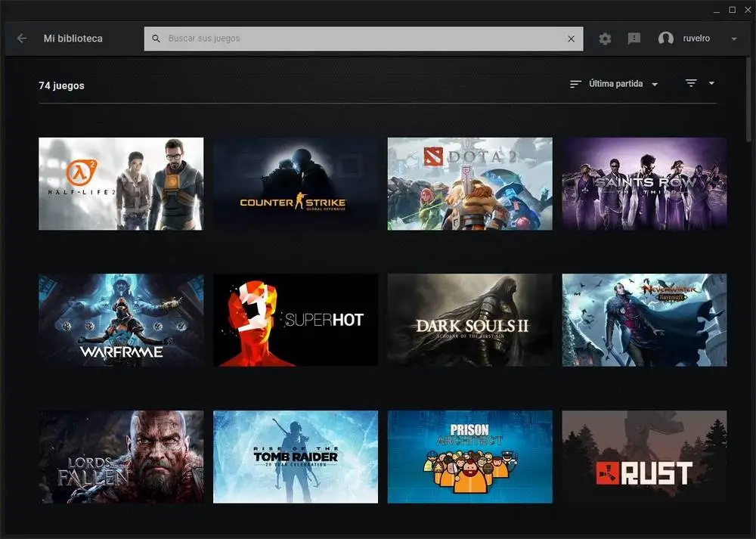Screen dimensions: 756x539
Task: Open settings via the gear icon
Action: 605,39
